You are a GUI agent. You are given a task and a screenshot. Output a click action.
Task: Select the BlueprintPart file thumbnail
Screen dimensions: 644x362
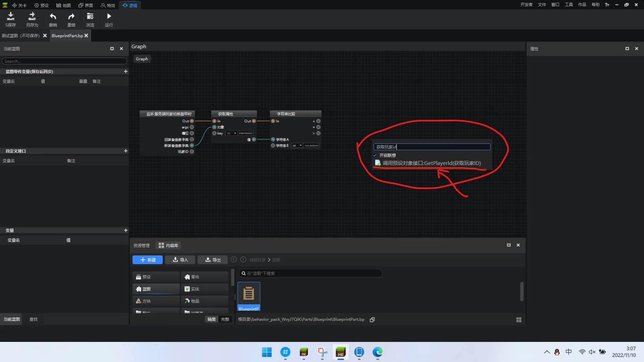tap(249, 296)
